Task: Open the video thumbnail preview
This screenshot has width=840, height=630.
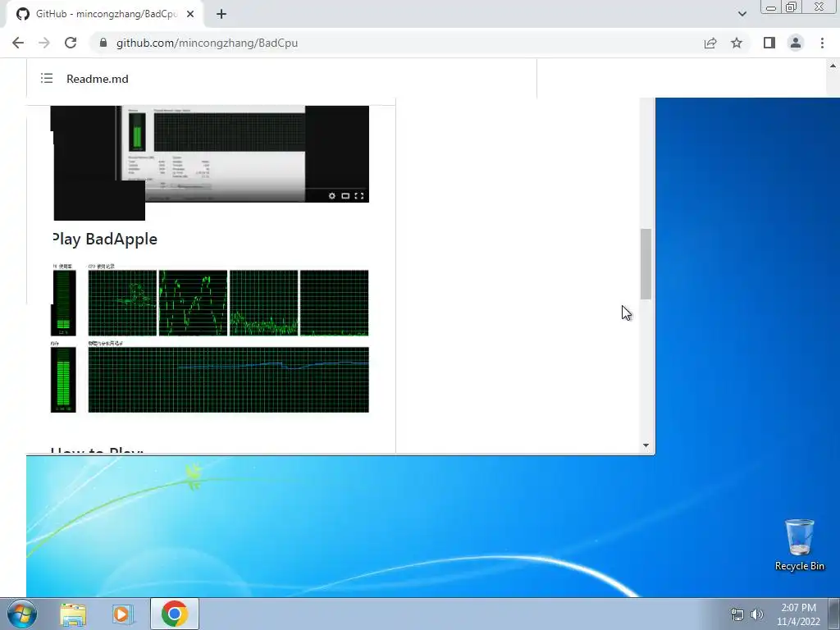Action: pyautogui.click(x=209, y=153)
